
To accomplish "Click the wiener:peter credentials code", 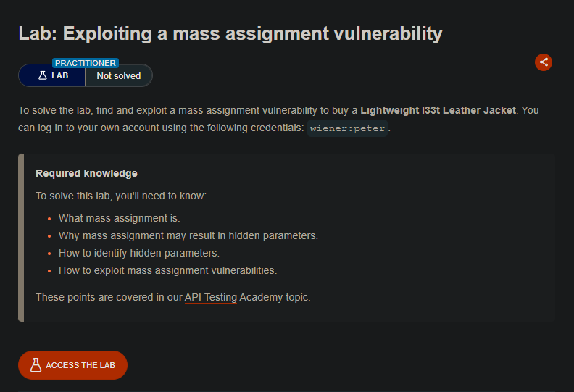I will click(347, 128).
